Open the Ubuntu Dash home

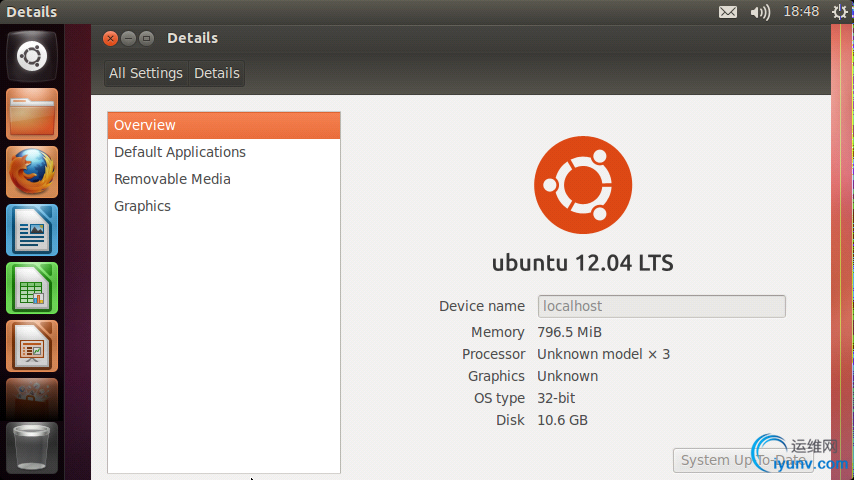(x=32, y=56)
